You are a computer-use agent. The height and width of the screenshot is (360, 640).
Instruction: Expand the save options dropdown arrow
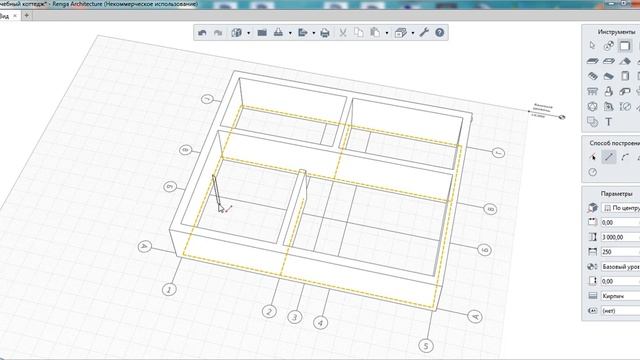[290, 33]
